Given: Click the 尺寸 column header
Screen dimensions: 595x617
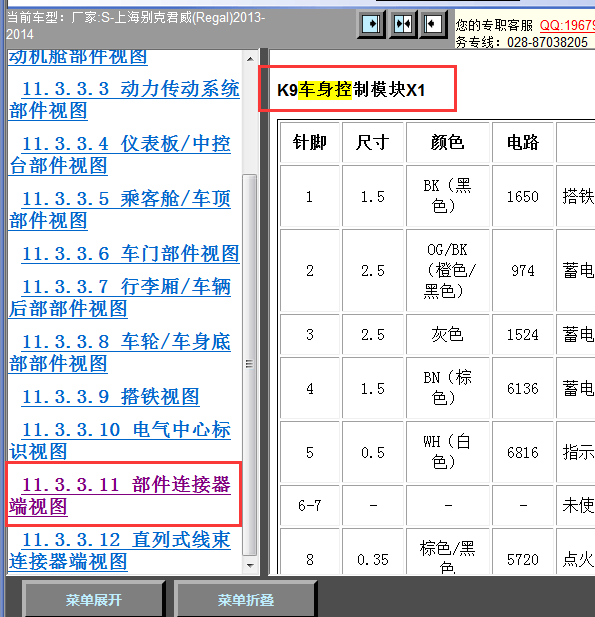Looking at the screenshot, I should 373,142.
